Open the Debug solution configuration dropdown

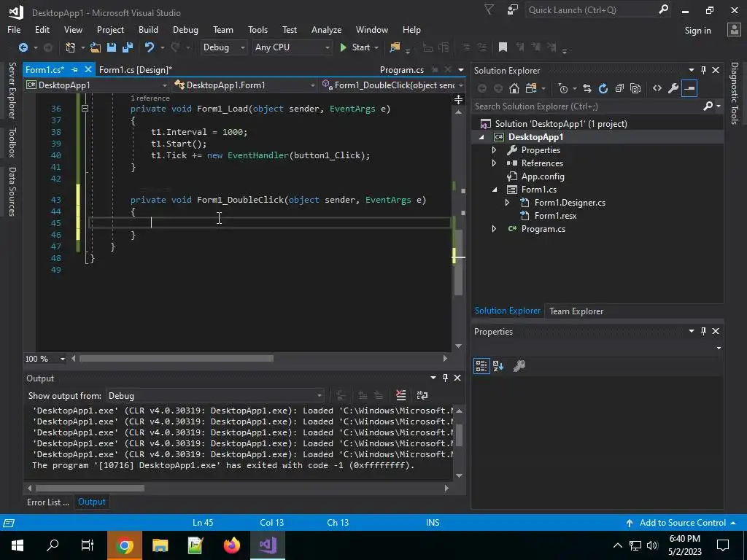coord(223,47)
